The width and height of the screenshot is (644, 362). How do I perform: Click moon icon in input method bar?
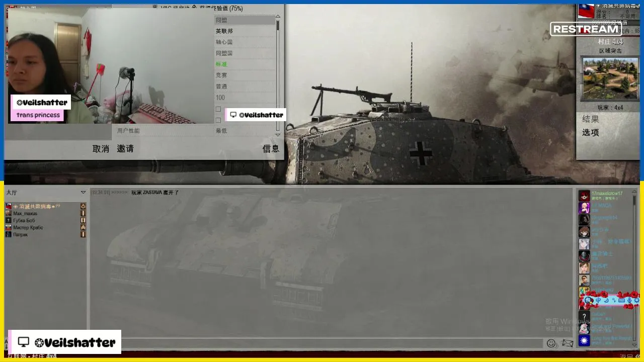[x=606, y=300]
